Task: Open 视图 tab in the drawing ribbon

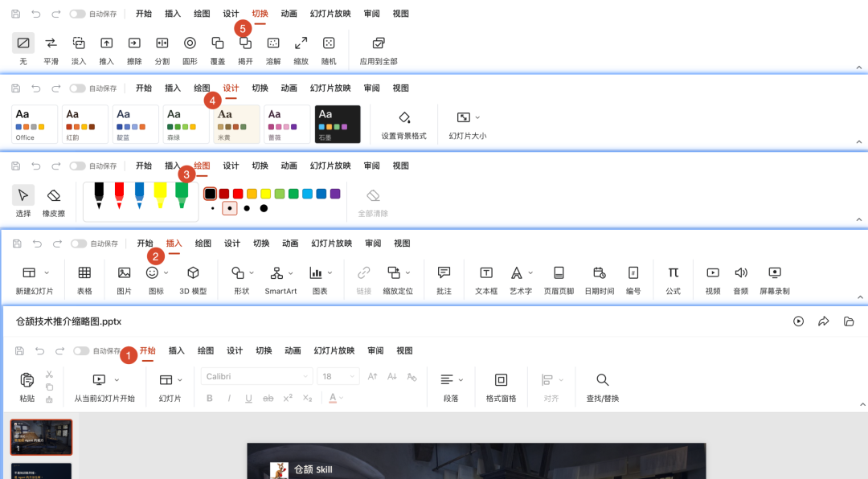Action: (401, 166)
